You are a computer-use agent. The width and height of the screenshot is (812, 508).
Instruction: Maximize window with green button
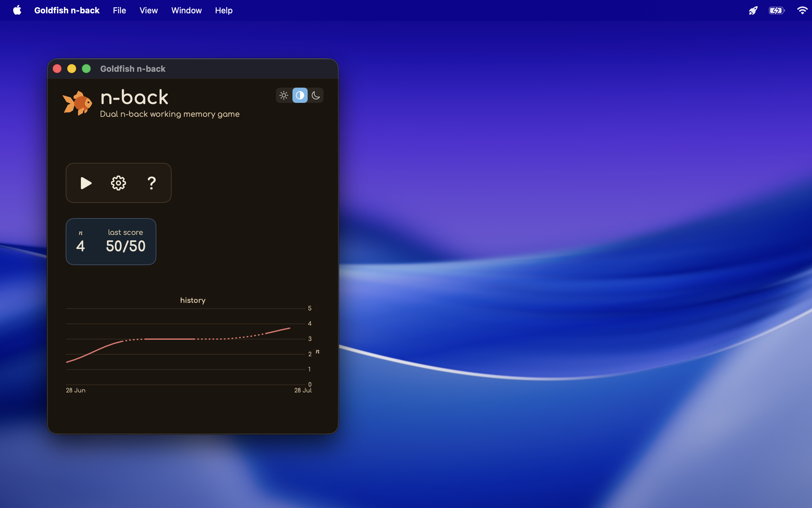click(87, 69)
